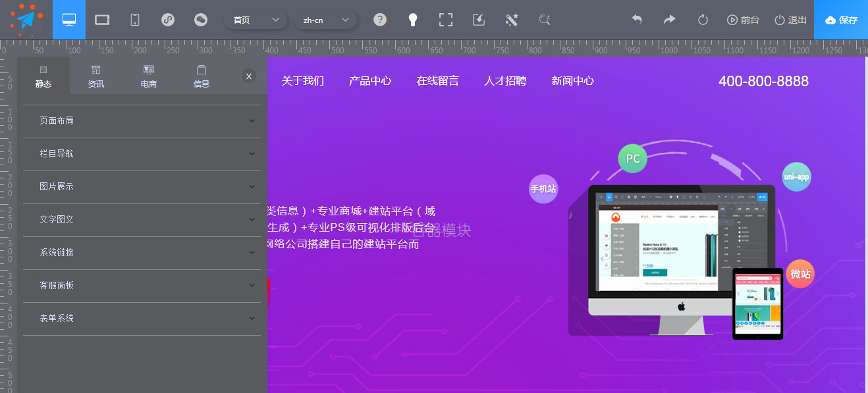Screen dimensions: 868x393
Task: Open the 首页 page selector dropdown
Action: 256,20
